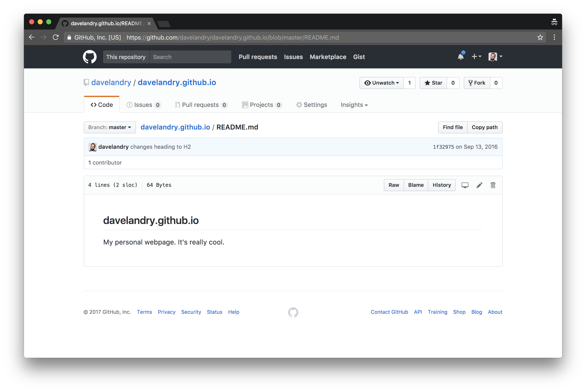Image resolution: width=586 pixels, height=392 pixels.
Task: Click the Copy path button
Action: click(x=485, y=128)
